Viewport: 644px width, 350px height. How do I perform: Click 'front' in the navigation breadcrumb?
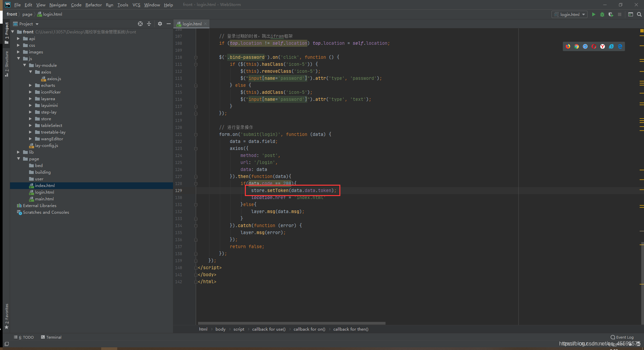click(x=12, y=14)
